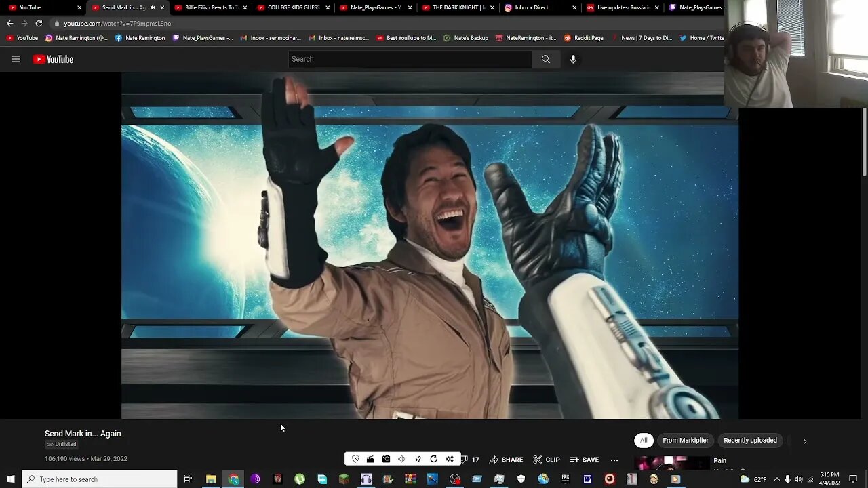Open the Instagram Nate Remington (@ bookmark
Image resolution: width=868 pixels, height=488 pixels.
pyautogui.click(x=77, y=38)
